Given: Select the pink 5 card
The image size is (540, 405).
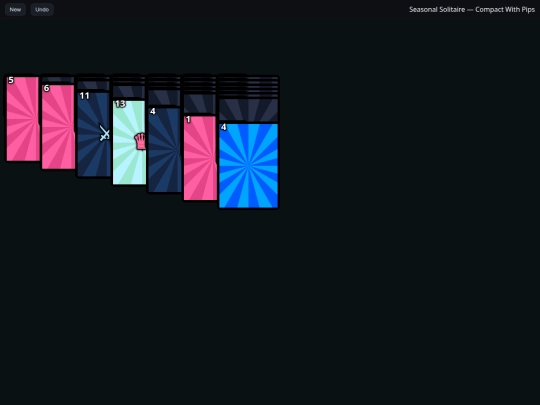Looking at the screenshot, I should click(23, 118).
